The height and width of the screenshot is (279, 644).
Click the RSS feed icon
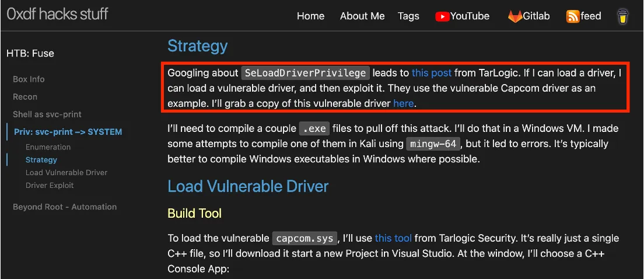point(573,16)
